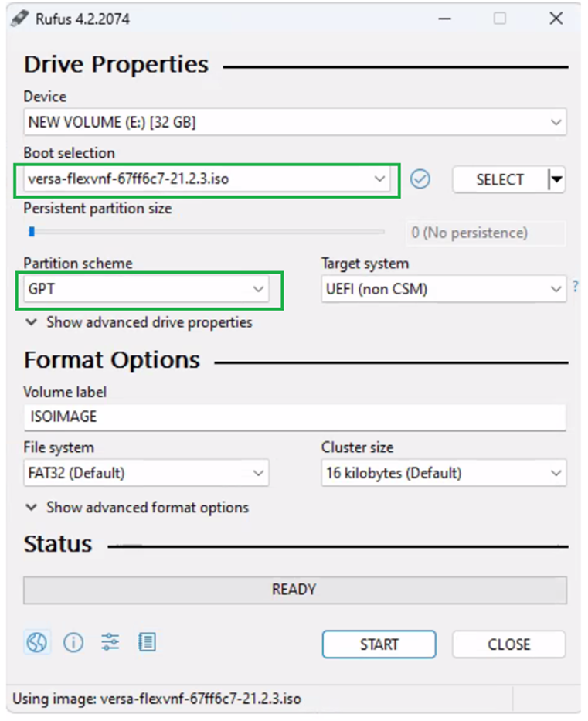Click the READY status progress bar
The width and height of the screenshot is (588, 721).
[x=294, y=590]
